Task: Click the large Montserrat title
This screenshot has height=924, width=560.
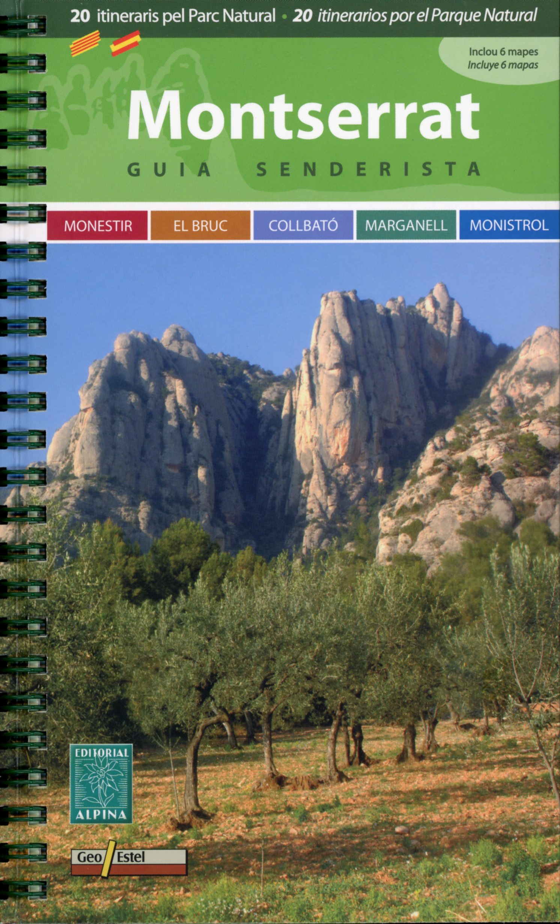Action: coord(303,116)
